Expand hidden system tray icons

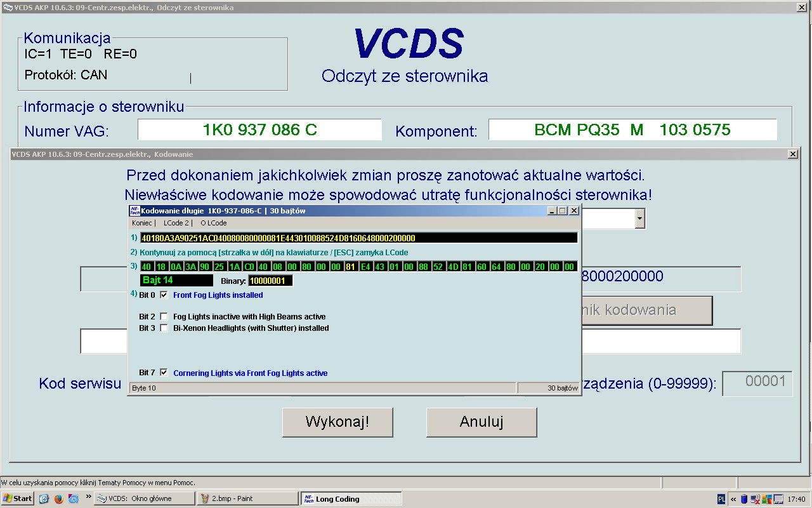(x=734, y=499)
